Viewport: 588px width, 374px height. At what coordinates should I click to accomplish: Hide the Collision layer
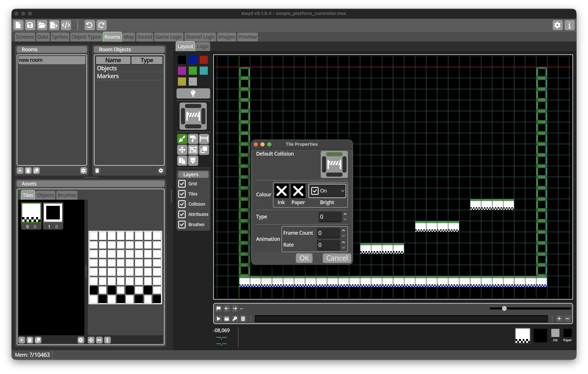(x=182, y=204)
